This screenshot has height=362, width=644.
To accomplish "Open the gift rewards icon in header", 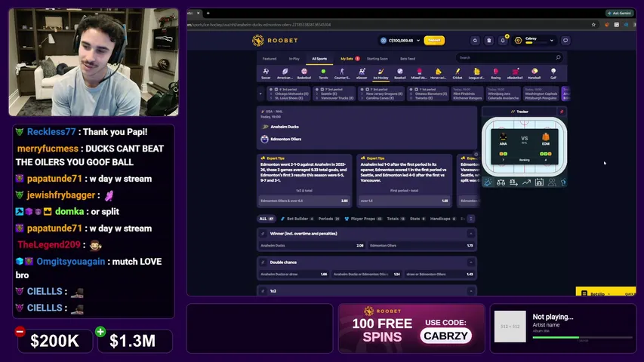I will click(488, 40).
